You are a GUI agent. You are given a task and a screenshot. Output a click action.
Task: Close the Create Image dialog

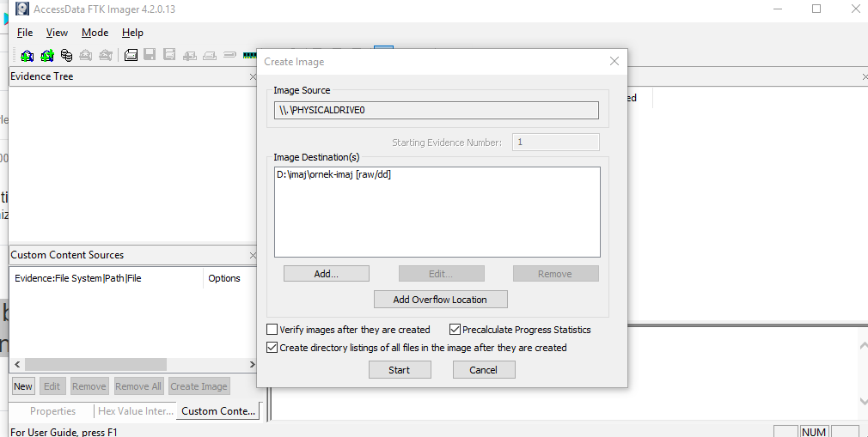614,62
